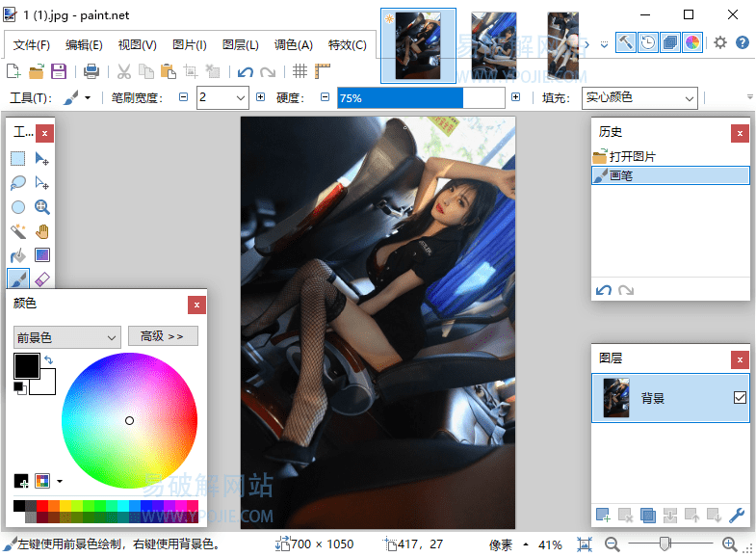The image size is (756, 557).
Task: Copy the selection
Action: (146, 72)
